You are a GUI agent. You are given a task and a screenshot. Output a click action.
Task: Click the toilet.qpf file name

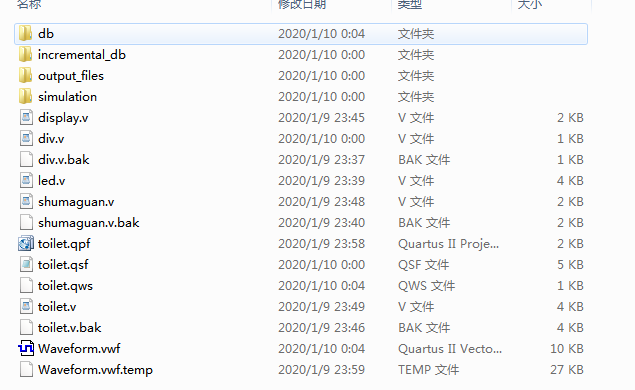click(64, 244)
